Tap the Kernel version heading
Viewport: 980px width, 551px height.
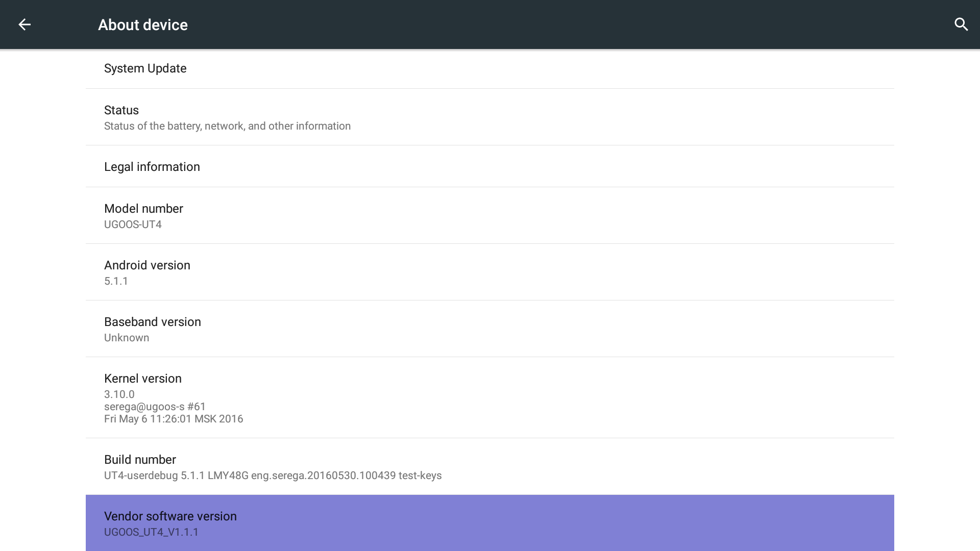pyautogui.click(x=143, y=379)
